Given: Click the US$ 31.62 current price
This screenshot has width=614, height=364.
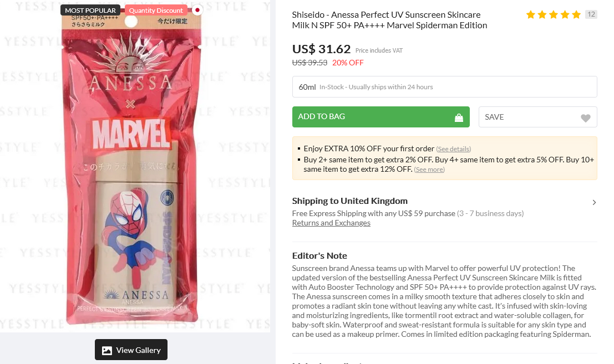Looking at the screenshot, I should click(321, 49).
